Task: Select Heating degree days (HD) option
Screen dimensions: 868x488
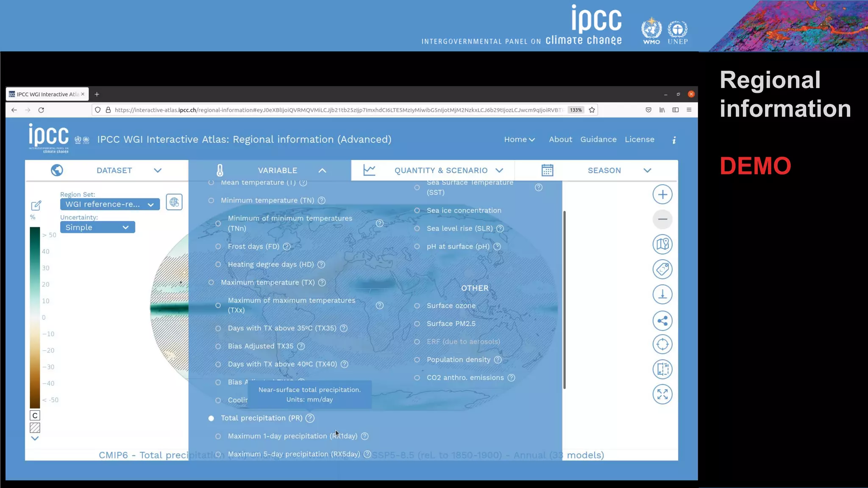Action: (218, 264)
